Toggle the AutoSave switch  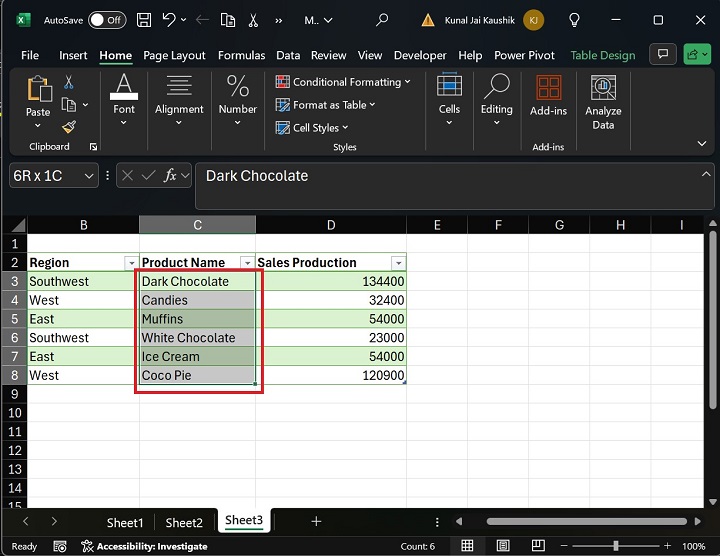coord(107,19)
